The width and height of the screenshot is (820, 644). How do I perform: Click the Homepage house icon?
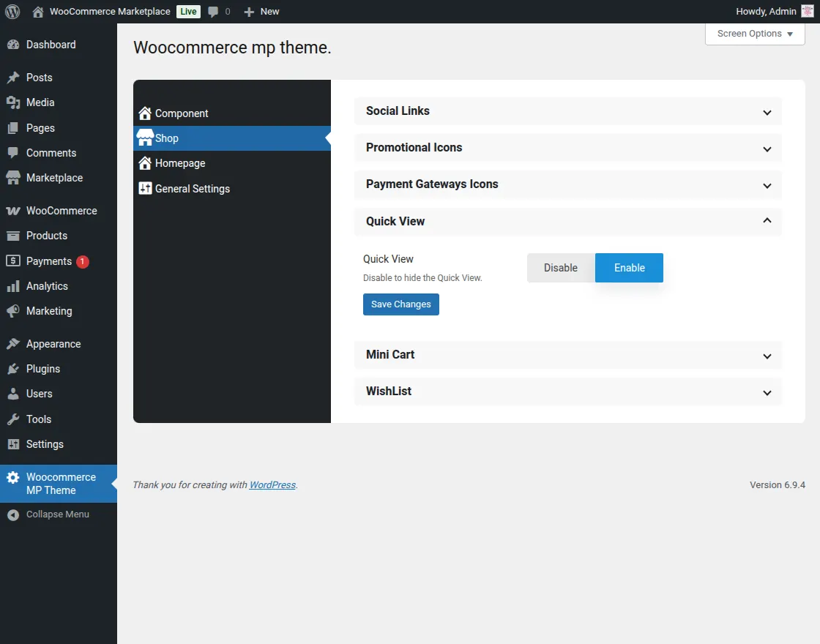pos(145,163)
